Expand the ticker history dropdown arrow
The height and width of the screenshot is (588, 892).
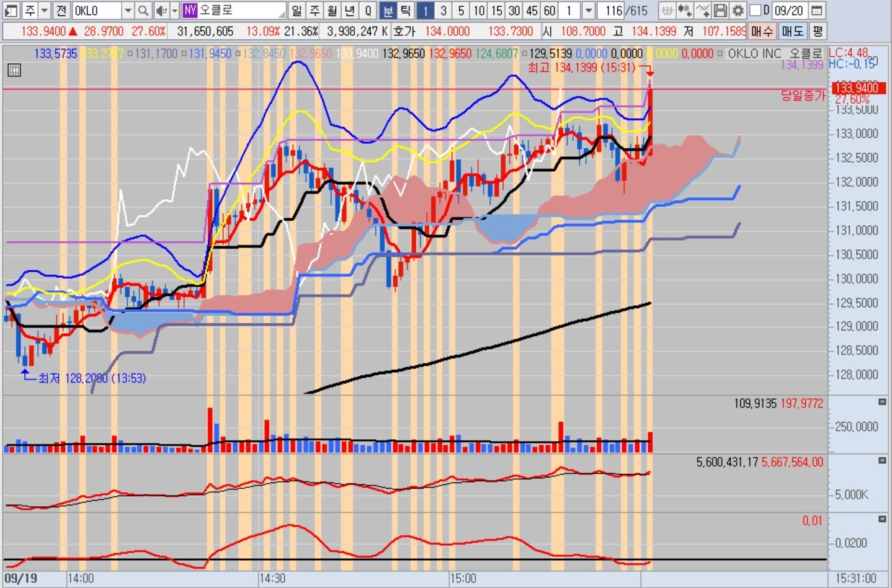[x=128, y=11]
